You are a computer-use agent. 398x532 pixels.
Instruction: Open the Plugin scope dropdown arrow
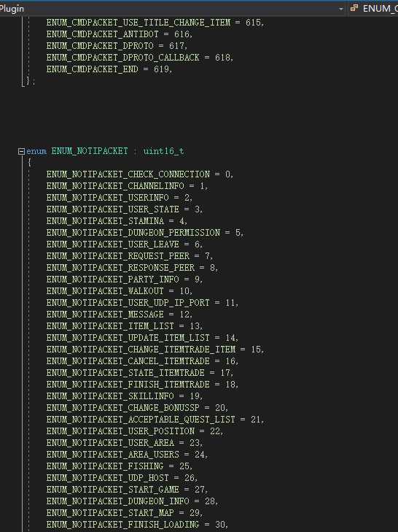click(x=341, y=9)
